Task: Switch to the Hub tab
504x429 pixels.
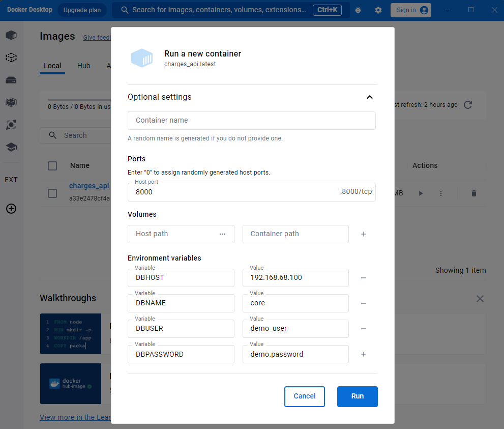Action: (x=83, y=66)
